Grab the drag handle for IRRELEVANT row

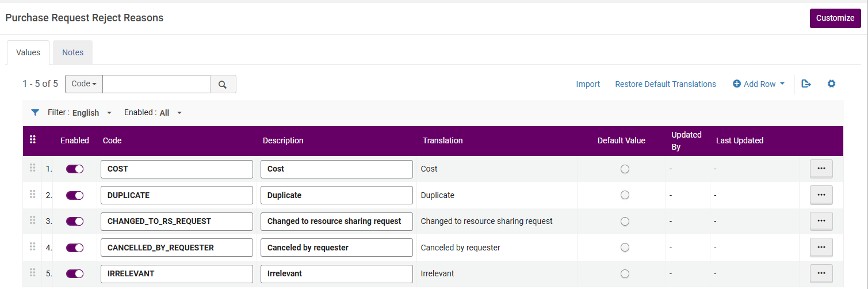click(x=32, y=273)
